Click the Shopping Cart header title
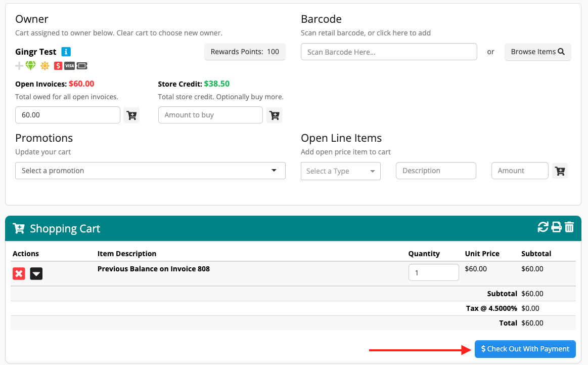 (65, 228)
